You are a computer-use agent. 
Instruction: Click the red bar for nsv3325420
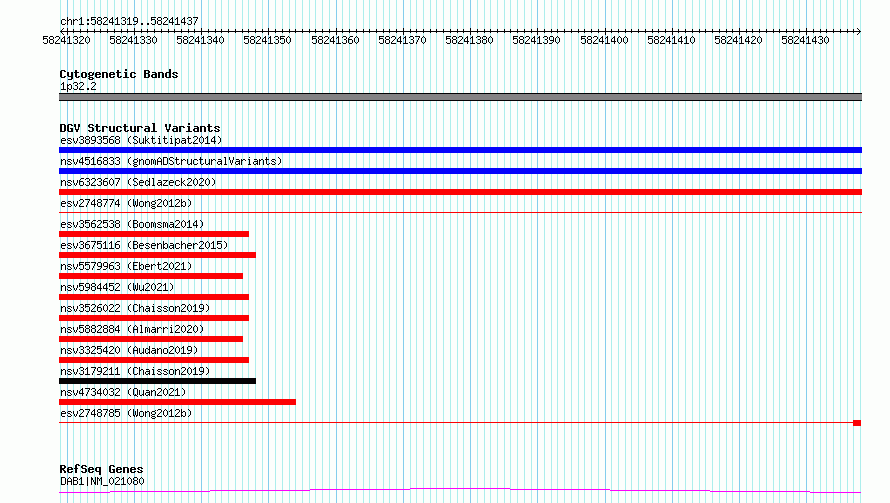coord(154,360)
